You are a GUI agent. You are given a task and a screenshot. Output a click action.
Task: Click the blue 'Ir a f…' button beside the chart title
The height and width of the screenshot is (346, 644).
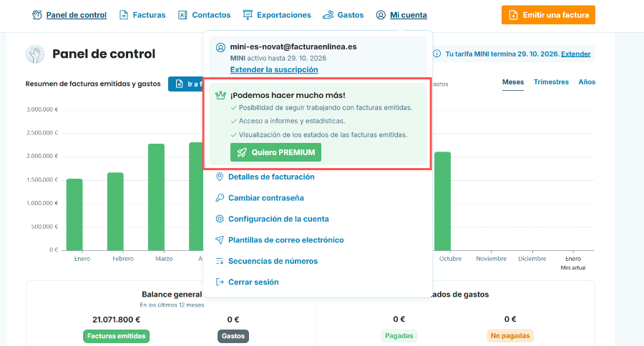186,84
